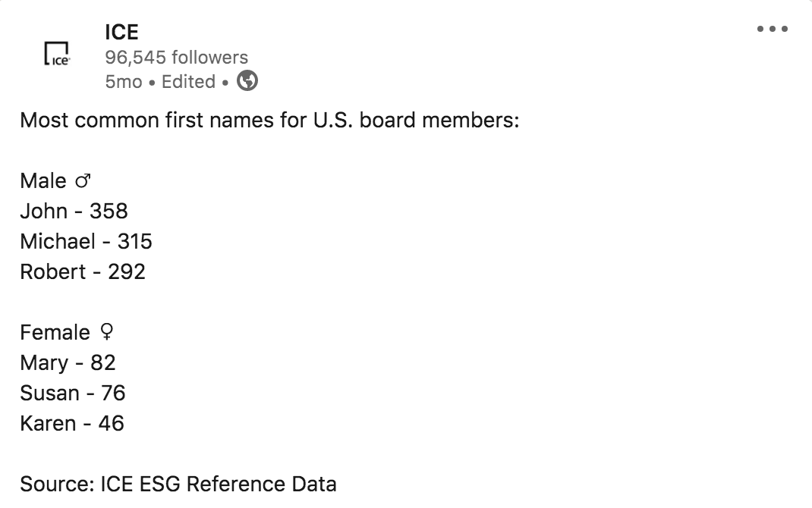Click the 5mo timestamp
This screenshot has height=508, width=812.
coord(124,82)
